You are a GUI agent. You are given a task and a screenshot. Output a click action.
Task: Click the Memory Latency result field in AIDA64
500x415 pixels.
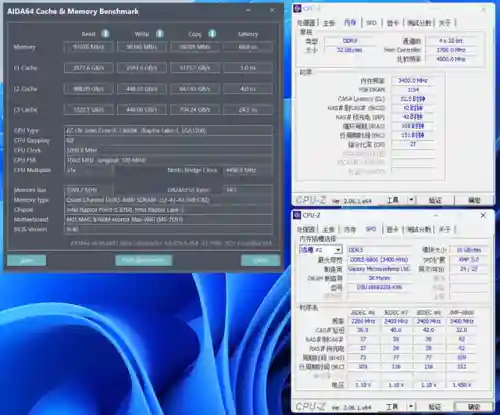(x=248, y=47)
